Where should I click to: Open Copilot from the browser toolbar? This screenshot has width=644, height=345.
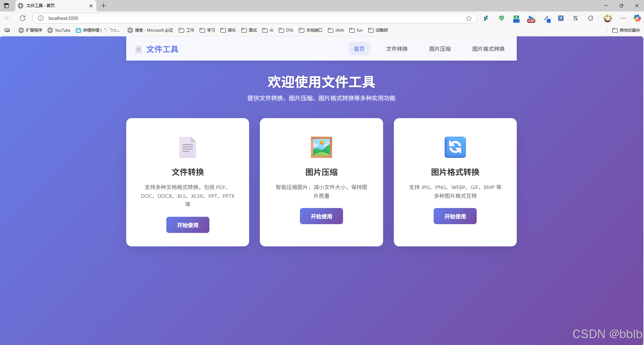click(x=637, y=18)
